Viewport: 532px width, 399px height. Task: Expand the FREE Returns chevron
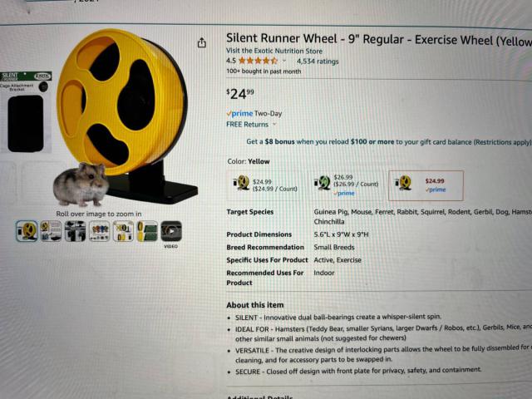(x=274, y=125)
